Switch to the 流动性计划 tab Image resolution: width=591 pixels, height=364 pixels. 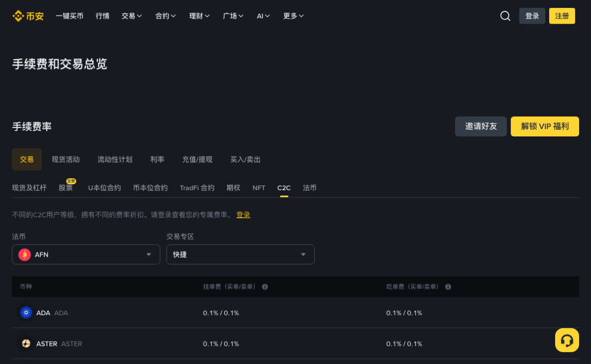coord(115,160)
